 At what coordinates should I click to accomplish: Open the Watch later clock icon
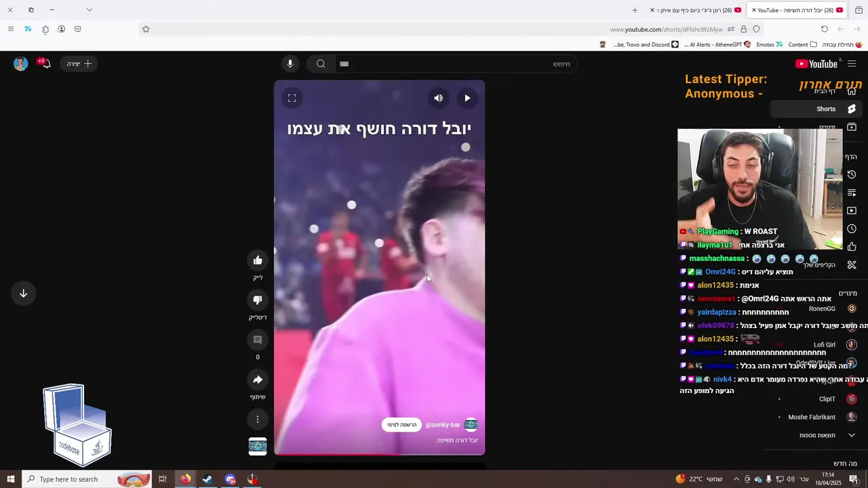point(852,229)
